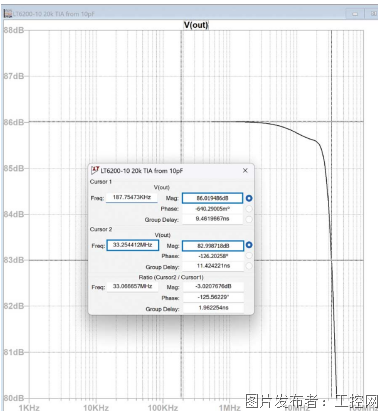Image resolution: width=385 pixels, height=415 pixels.
Task: Click the 80dB vertical axis label
Action: [14, 398]
